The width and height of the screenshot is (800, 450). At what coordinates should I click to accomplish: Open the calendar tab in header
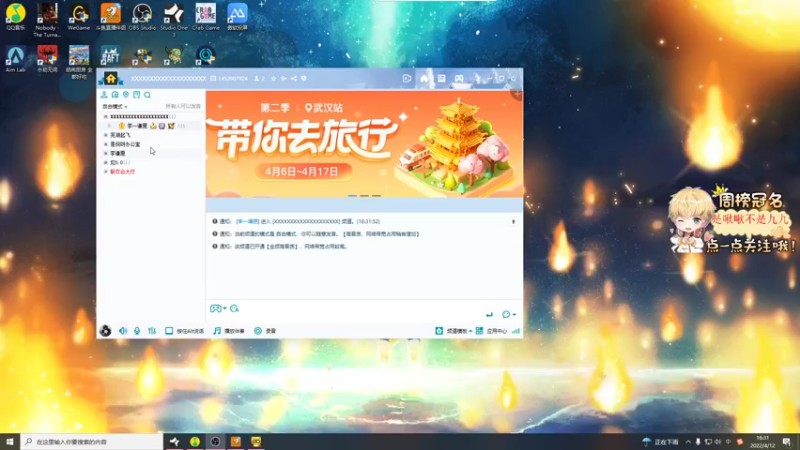pyautogui.click(x=441, y=79)
